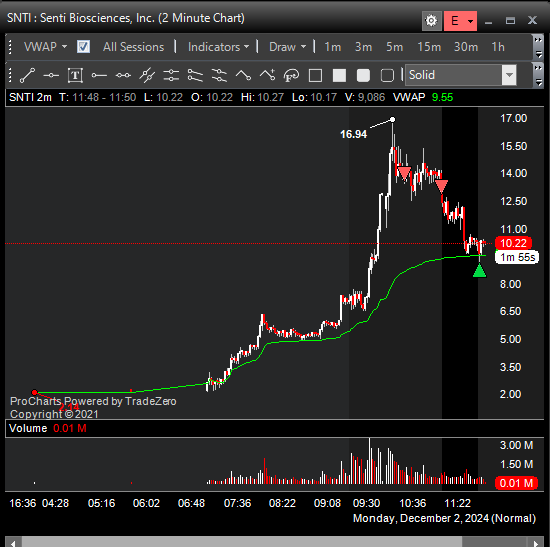This screenshot has height=547, width=550.
Task: Select the parallel channel drawing tool
Action: (x=195, y=75)
